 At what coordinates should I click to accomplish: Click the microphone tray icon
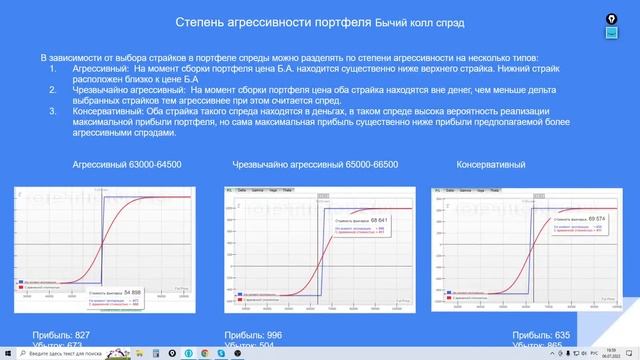pyautogui.click(x=568, y=353)
